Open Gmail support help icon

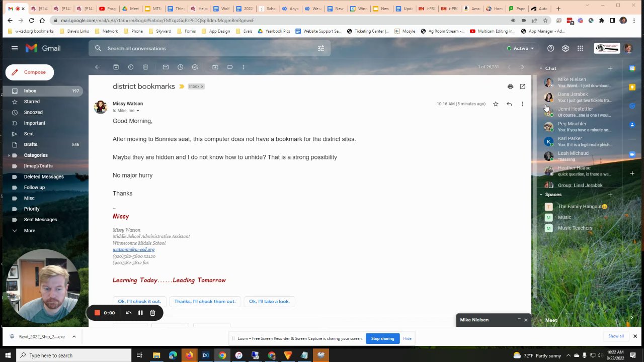[x=550, y=48]
